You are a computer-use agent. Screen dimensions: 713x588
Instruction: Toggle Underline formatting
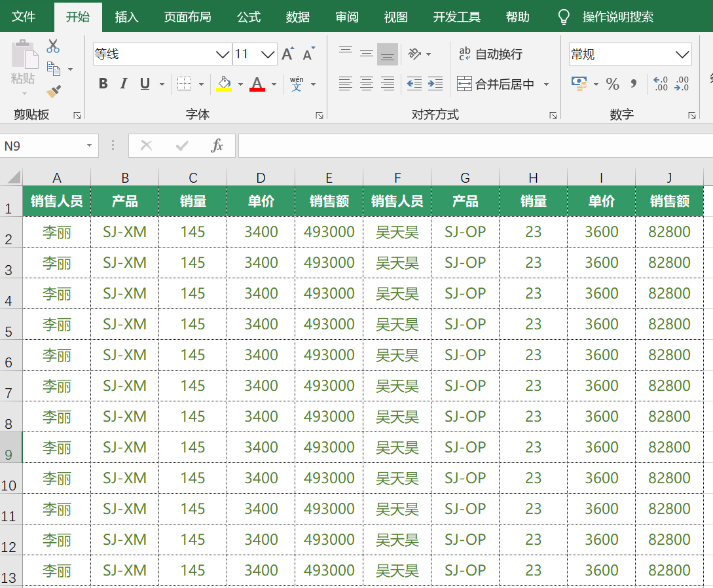(x=145, y=84)
